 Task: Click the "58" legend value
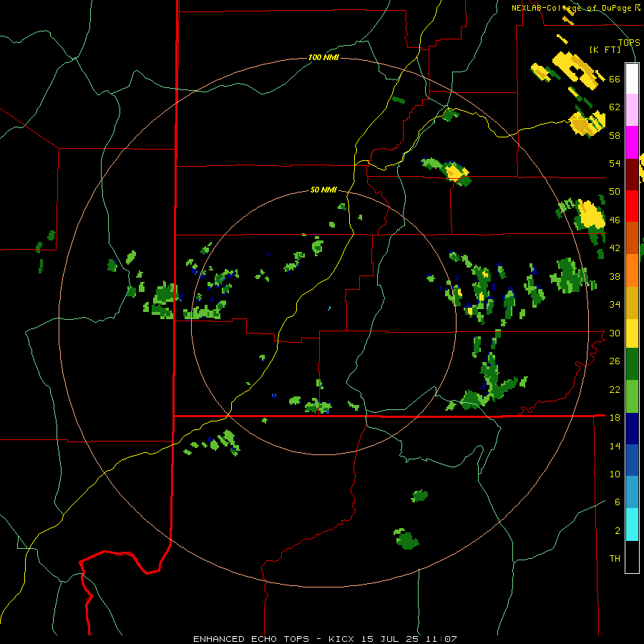point(615,135)
